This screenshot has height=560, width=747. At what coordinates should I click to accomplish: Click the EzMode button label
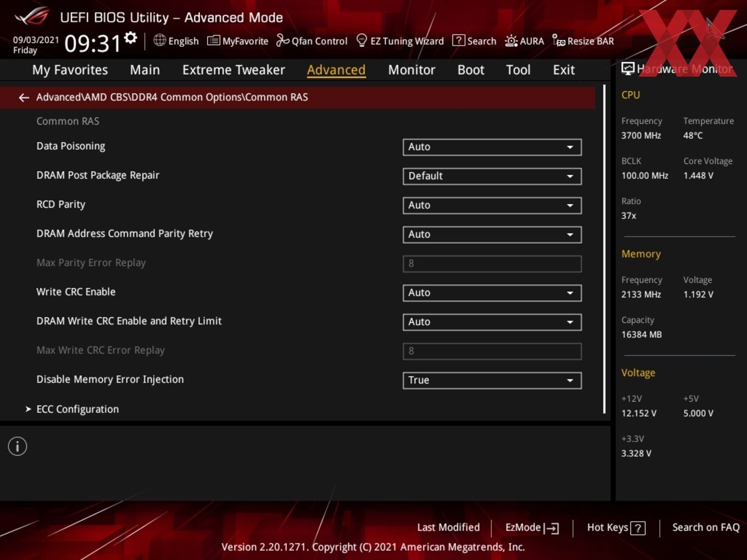(x=523, y=528)
